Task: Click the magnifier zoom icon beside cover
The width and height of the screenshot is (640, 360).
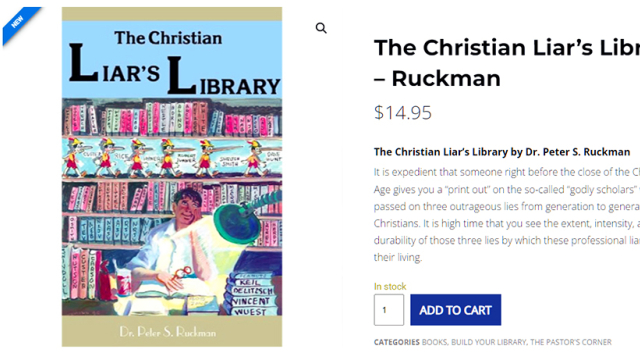Action: (x=321, y=28)
